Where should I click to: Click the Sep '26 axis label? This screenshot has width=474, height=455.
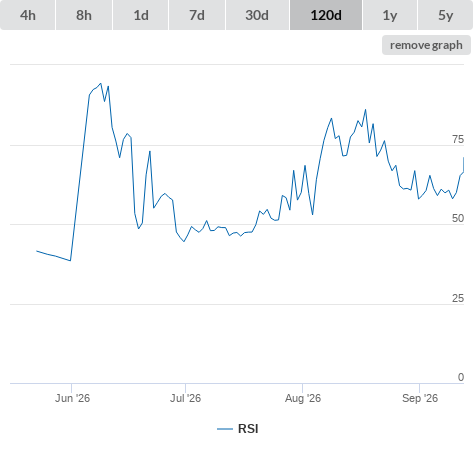pyautogui.click(x=420, y=398)
